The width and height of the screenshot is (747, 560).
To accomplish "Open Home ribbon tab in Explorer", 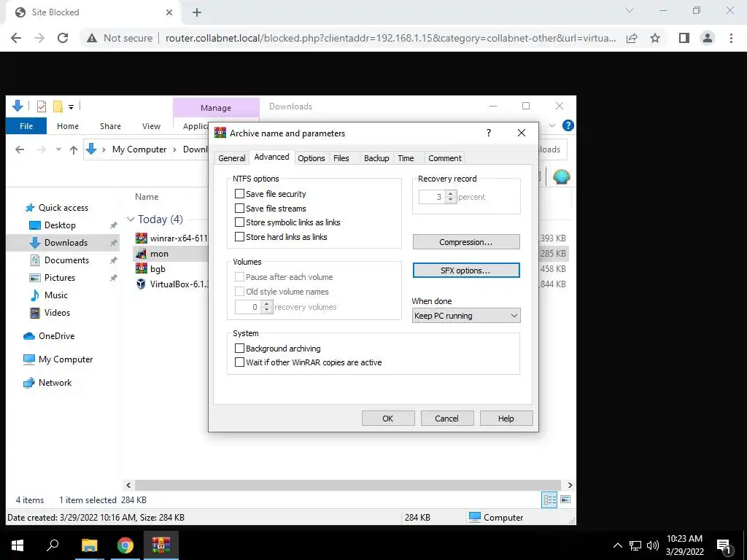I will [68, 126].
